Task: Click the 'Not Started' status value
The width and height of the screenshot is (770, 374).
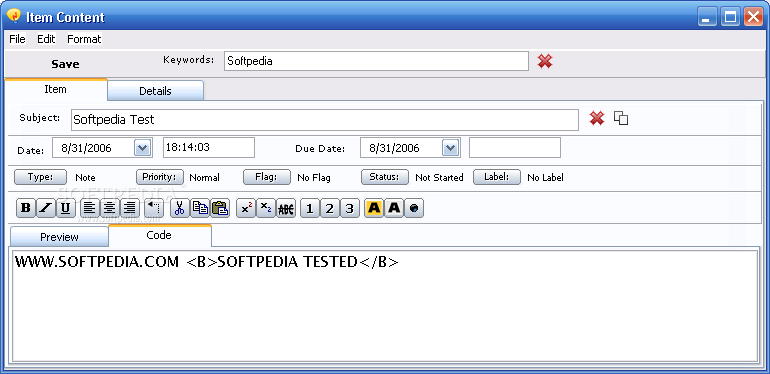Action: [439, 178]
